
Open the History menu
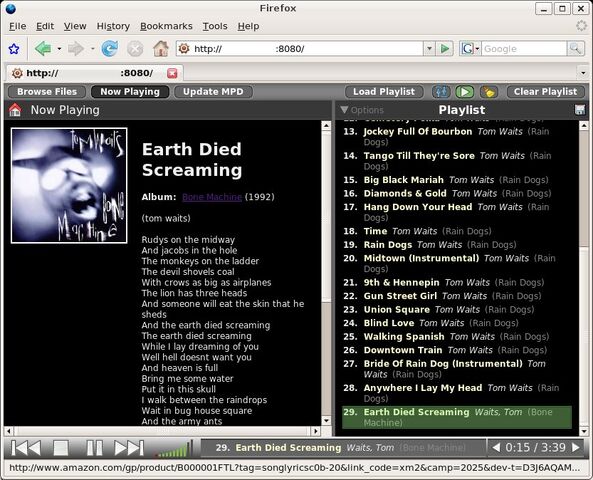coord(113,26)
